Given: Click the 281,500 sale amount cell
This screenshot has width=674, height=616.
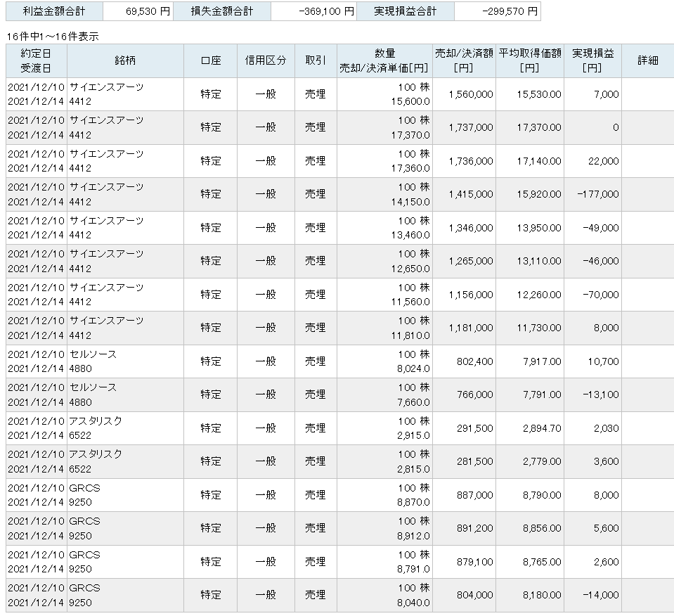Looking at the screenshot, I should [x=464, y=461].
